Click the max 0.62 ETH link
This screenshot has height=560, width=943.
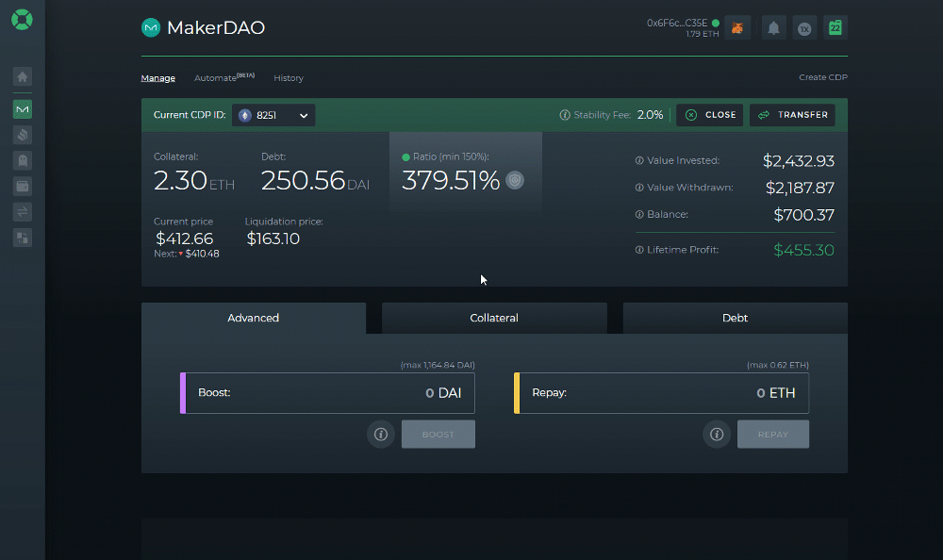778,365
